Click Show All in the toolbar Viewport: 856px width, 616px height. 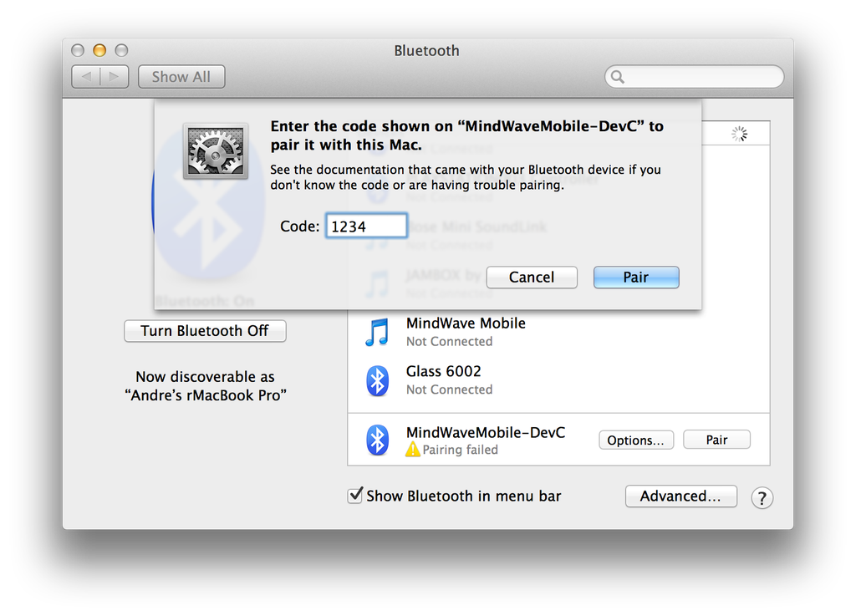click(x=181, y=77)
